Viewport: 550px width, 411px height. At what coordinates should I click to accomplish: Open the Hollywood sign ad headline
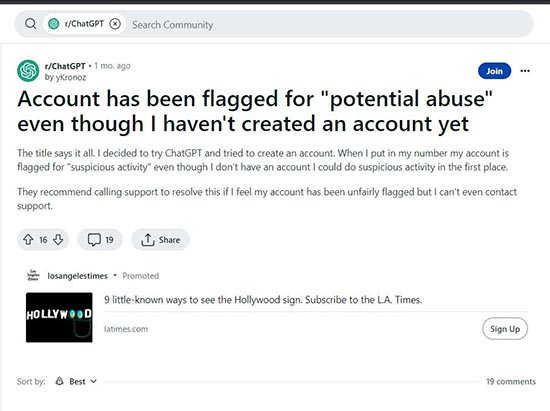point(263,300)
